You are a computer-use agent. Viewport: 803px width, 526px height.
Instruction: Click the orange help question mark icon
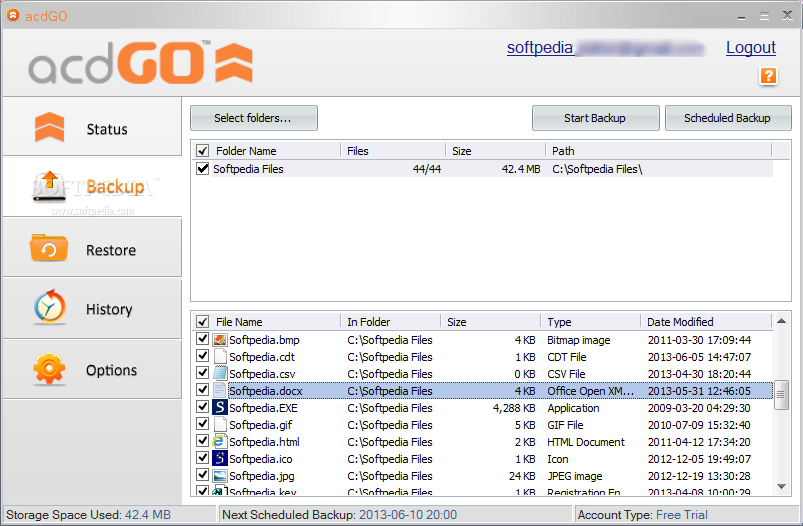pos(768,76)
